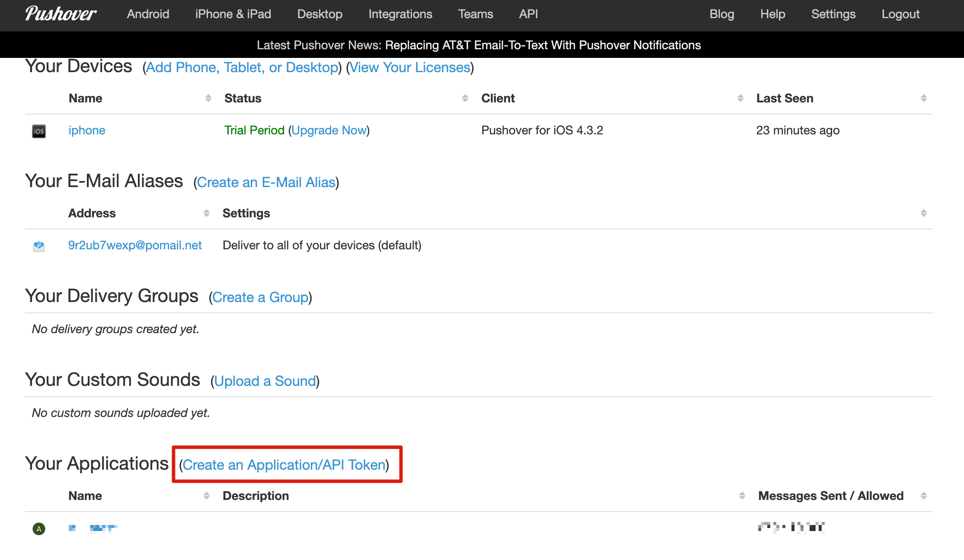Click Create a Group link
964x560 pixels.
point(261,297)
